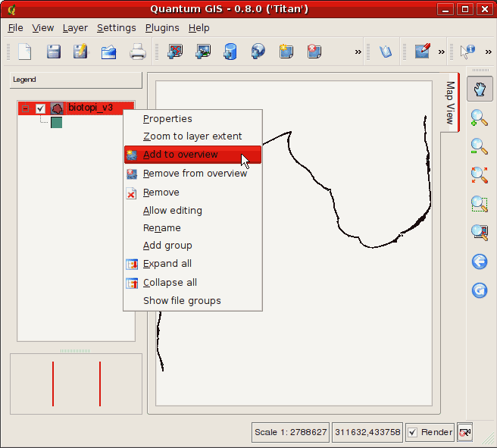The image size is (497, 448).
Task: Click the Add PostGIS Layer database icon
Action: pyautogui.click(x=230, y=52)
